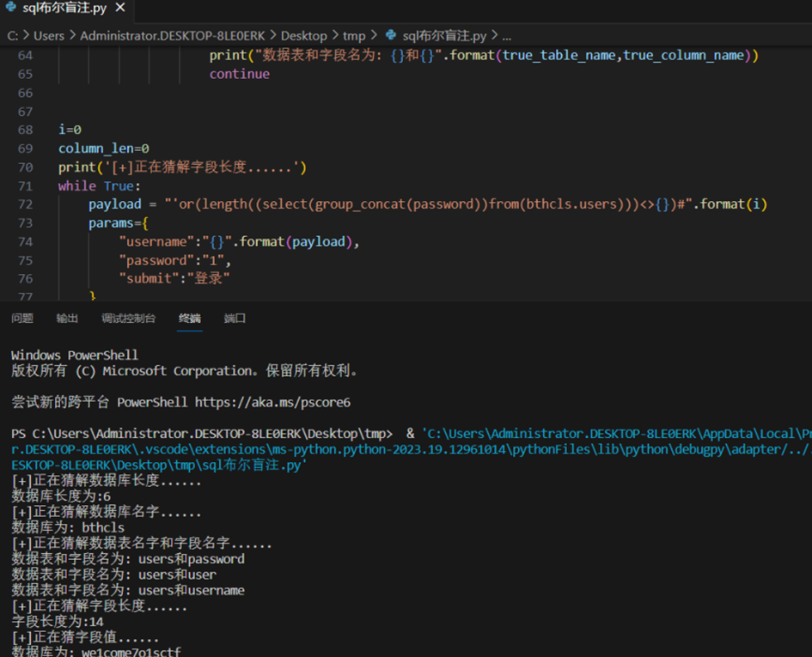The image size is (812, 657).
Task: Select the sql布尔盲注.py editor tab
Action: pyautogui.click(x=67, y=9)
